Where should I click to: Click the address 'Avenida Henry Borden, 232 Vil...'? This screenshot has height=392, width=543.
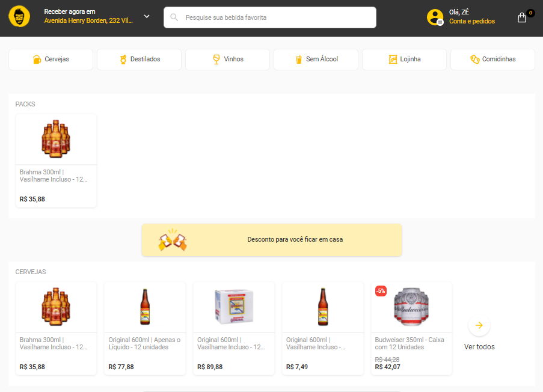(88, 20)
